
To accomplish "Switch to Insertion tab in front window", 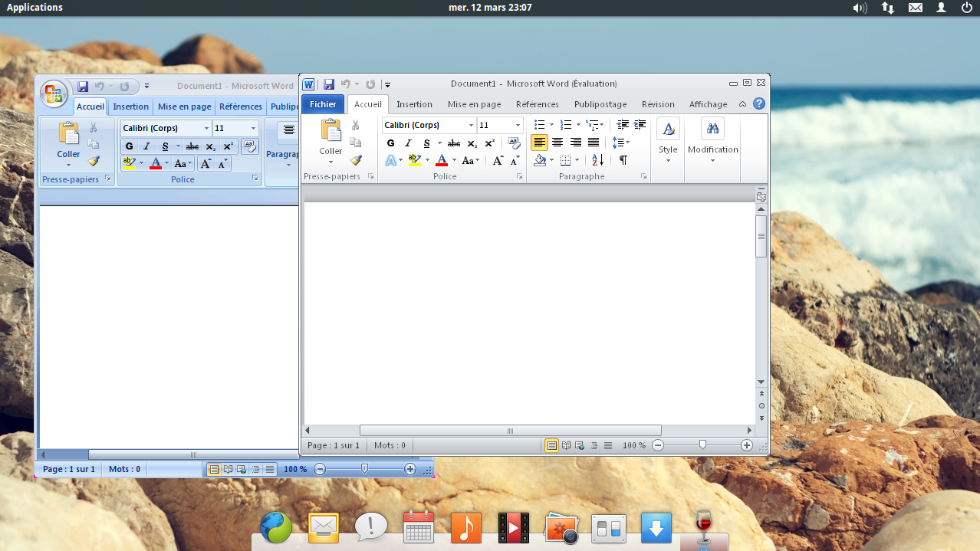I will [x=414, y=104].
